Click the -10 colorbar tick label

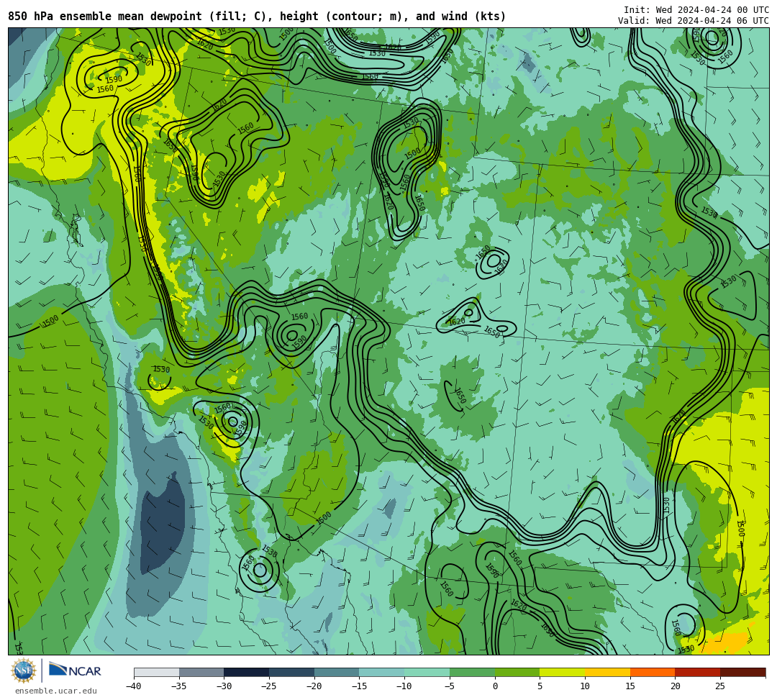point(404,686)
